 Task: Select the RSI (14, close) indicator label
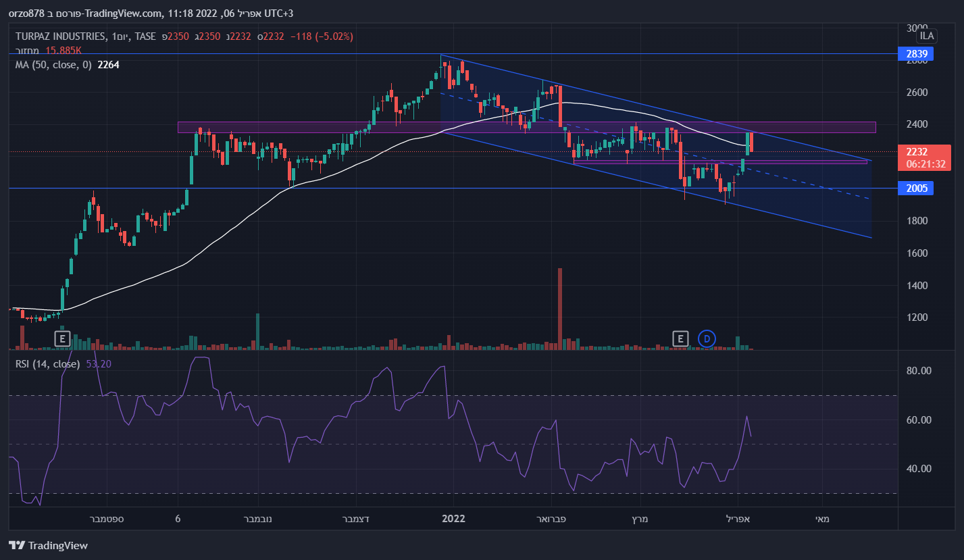tap(47, 364)
